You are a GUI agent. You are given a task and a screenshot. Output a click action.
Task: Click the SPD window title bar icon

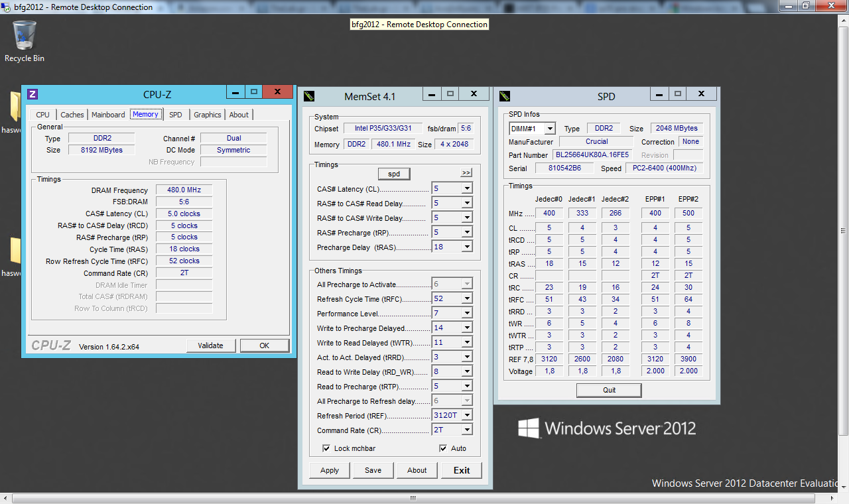click(504, 96)
